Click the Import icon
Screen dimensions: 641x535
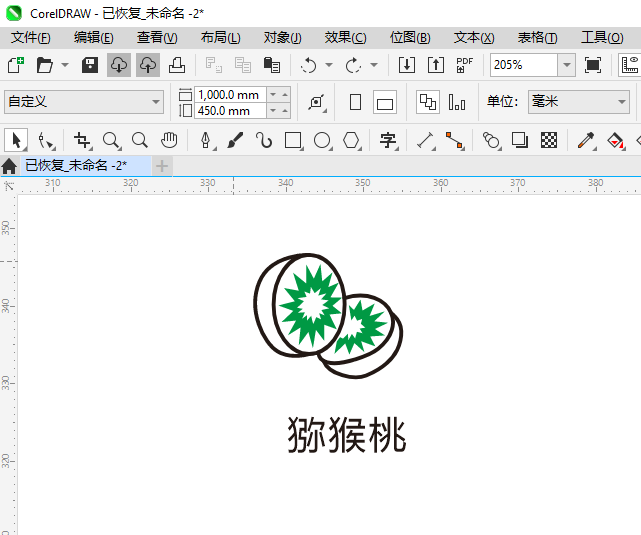click(x=407, y=65)
